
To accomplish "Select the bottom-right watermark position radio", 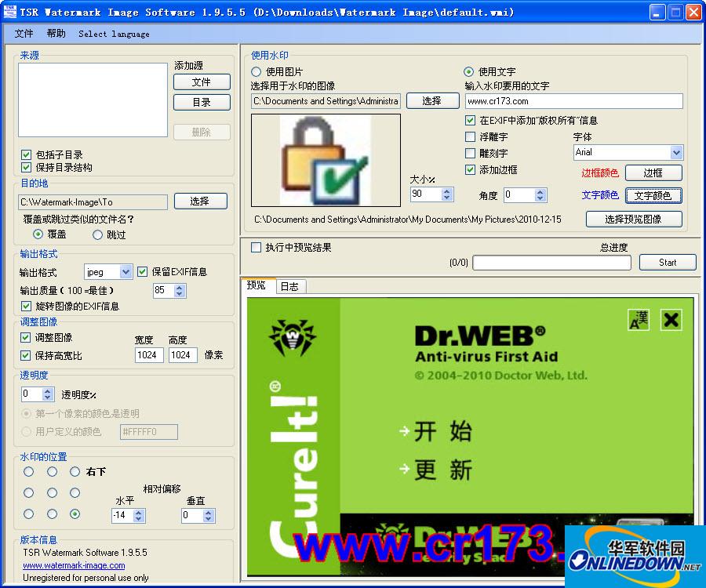I will pos(75,514).
